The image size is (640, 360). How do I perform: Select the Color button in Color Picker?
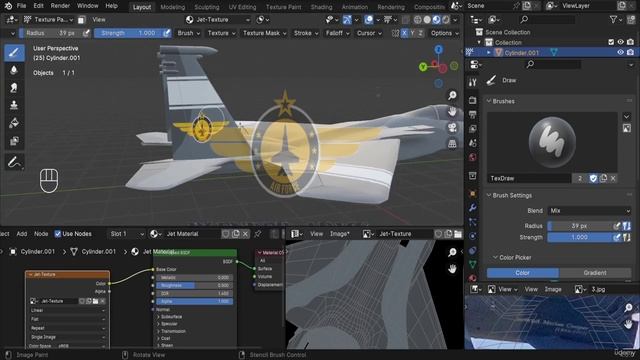tap(522, 273)
